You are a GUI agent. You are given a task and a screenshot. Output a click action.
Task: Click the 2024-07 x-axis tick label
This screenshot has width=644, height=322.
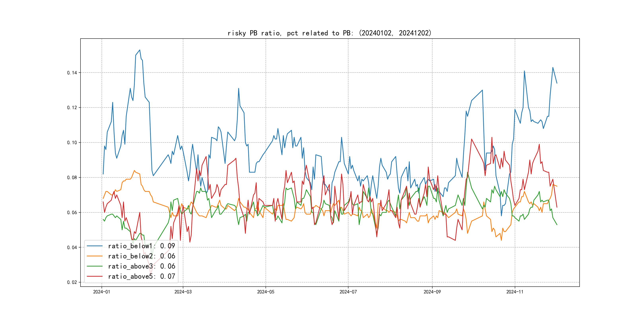tap(348, 292)
